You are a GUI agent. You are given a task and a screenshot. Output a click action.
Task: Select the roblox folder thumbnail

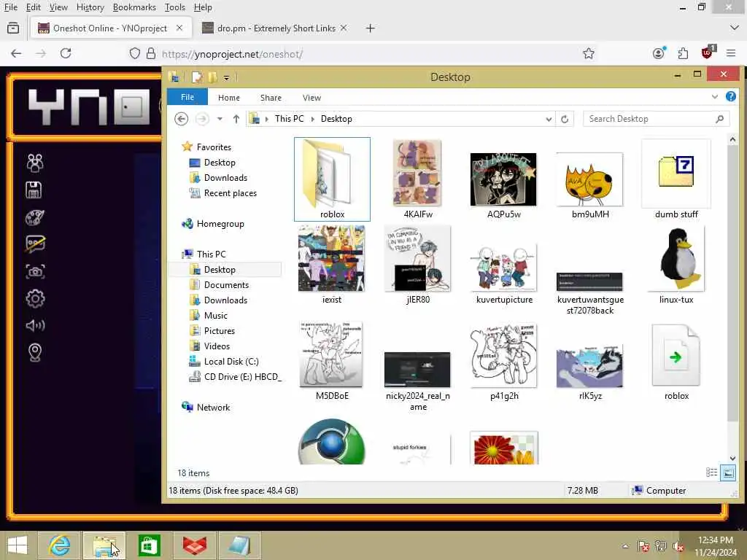(332, 179)
